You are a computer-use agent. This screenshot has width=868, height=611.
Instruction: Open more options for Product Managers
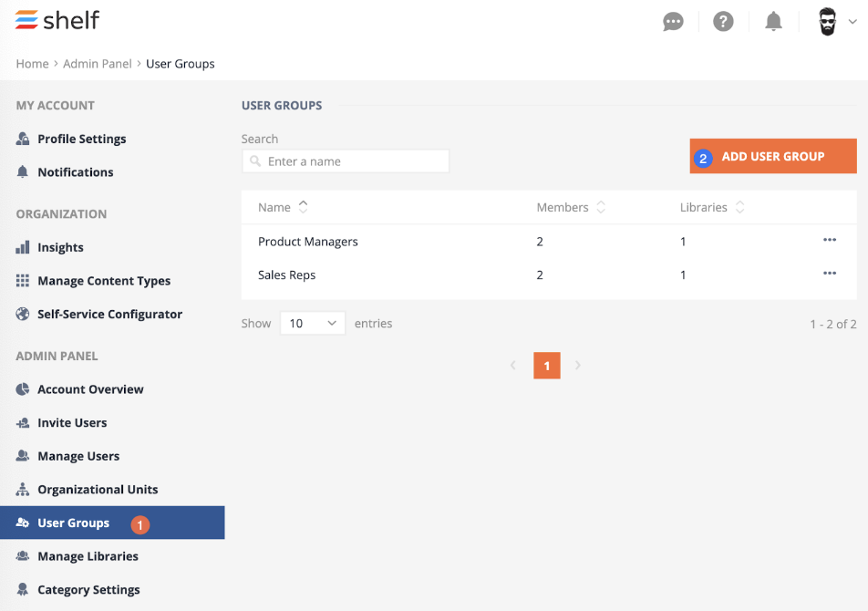pyautogui.click(x=830, y=240)
